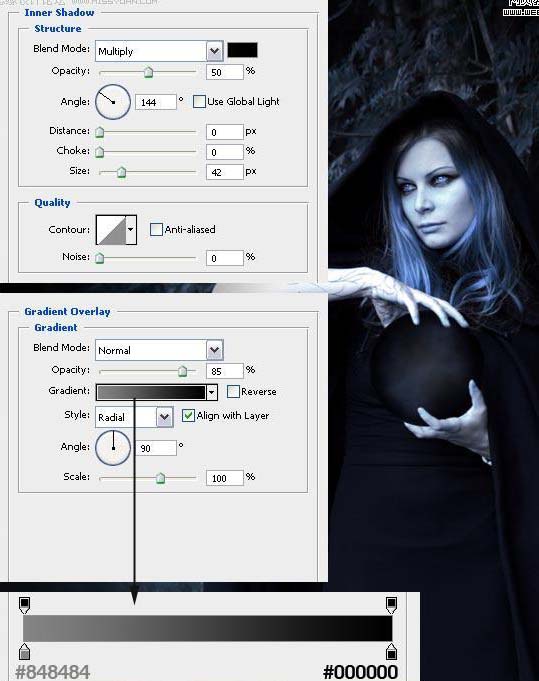Click the Size slider handle
The height and width of the screenshot is (681, 539).
point(122,172)
